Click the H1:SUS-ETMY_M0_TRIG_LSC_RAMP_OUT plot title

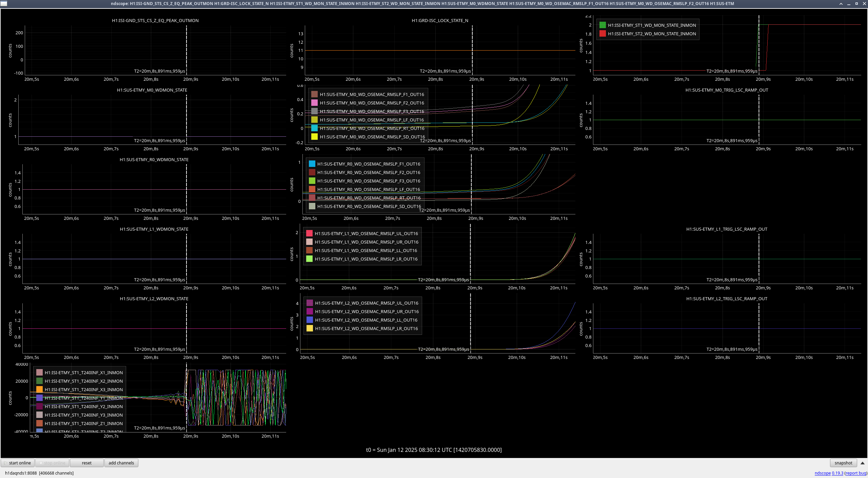click(727, 90)
